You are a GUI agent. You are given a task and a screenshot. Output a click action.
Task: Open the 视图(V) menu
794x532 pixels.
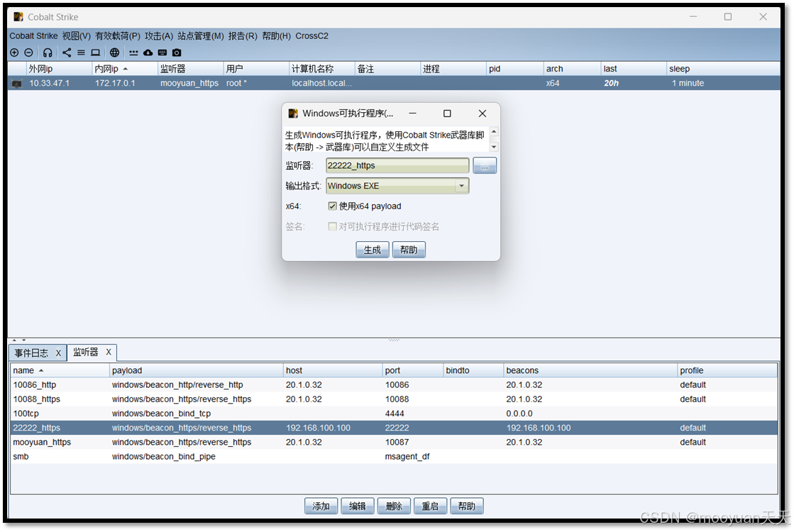click(x=77, y=36)
